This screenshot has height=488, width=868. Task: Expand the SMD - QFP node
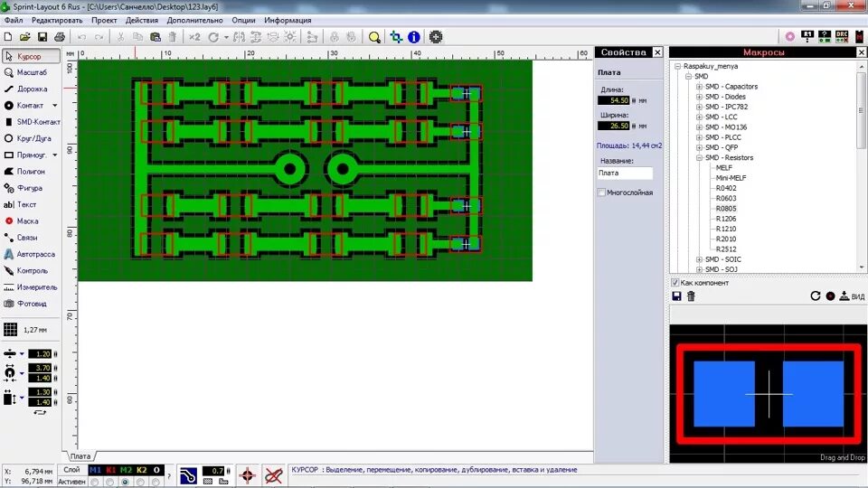699,147
